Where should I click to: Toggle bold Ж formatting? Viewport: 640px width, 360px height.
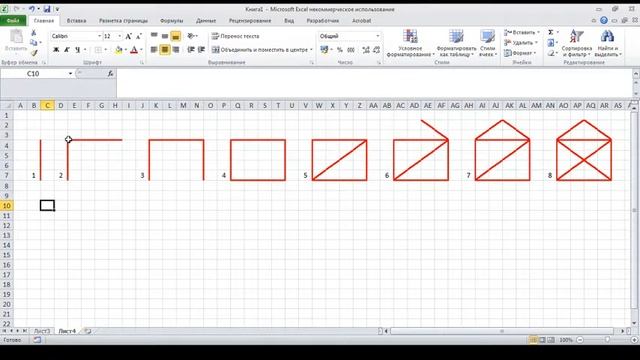pyautogui.click(x=56, y=50)
